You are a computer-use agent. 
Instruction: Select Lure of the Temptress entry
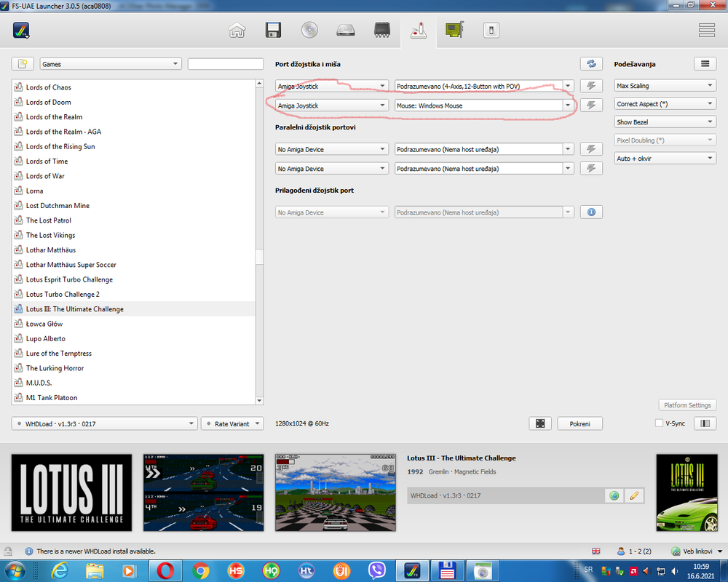(x=134, y=354)
